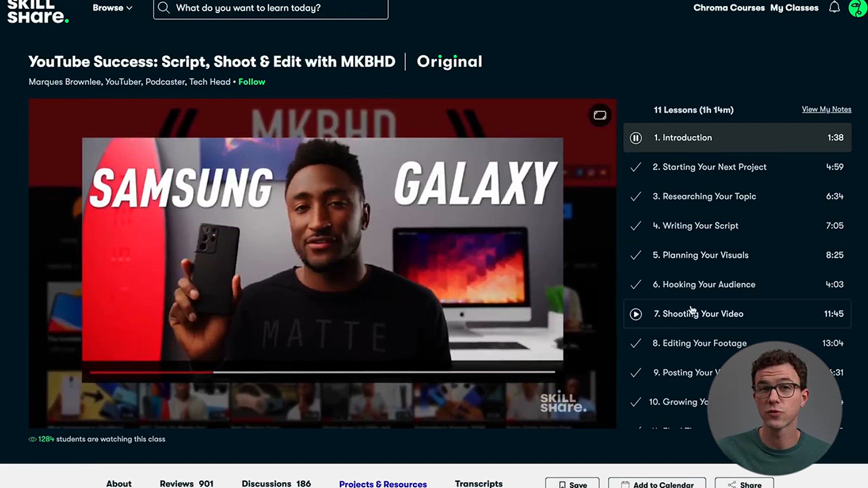Click the 'Original' label in title
This screenshot has width=868, height=488.
pyautogui.click(x=449, y=61)
